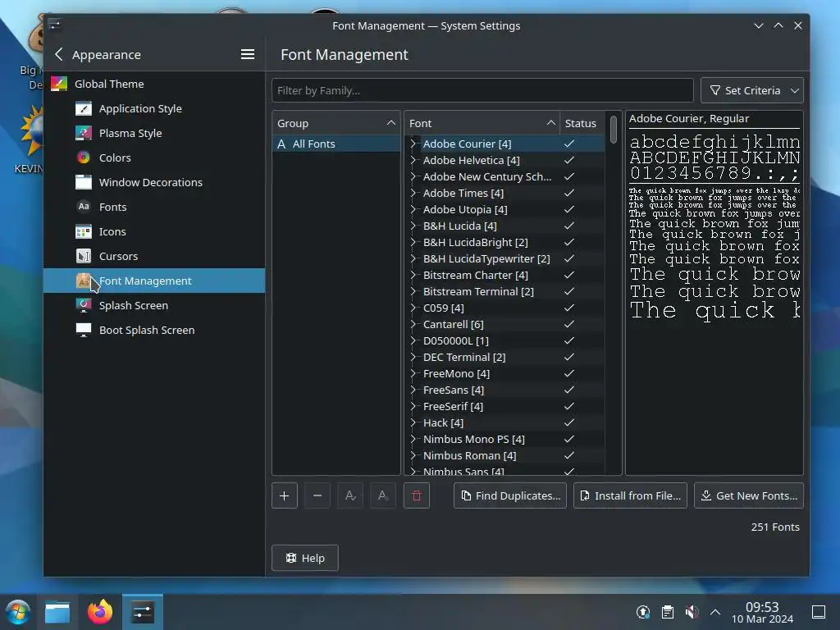The image size is (840, 630).
Task: Click the font list vertical scrollbar
Action: [614, 130]
